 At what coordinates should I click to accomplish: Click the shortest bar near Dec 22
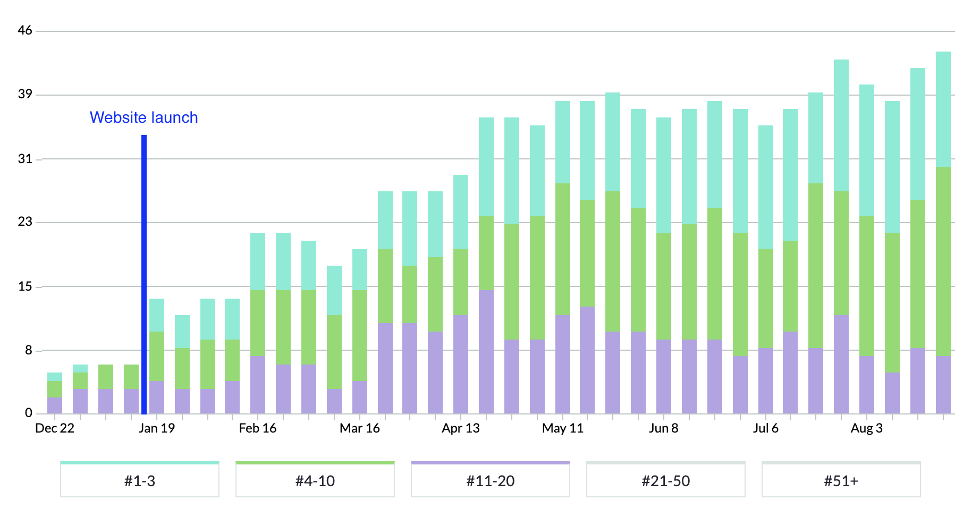54,393
